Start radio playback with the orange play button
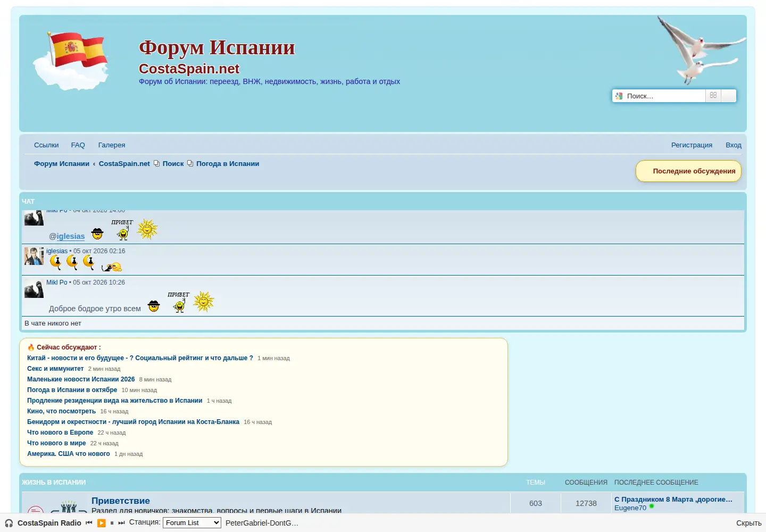766x532 pixels. click(102, 523)
